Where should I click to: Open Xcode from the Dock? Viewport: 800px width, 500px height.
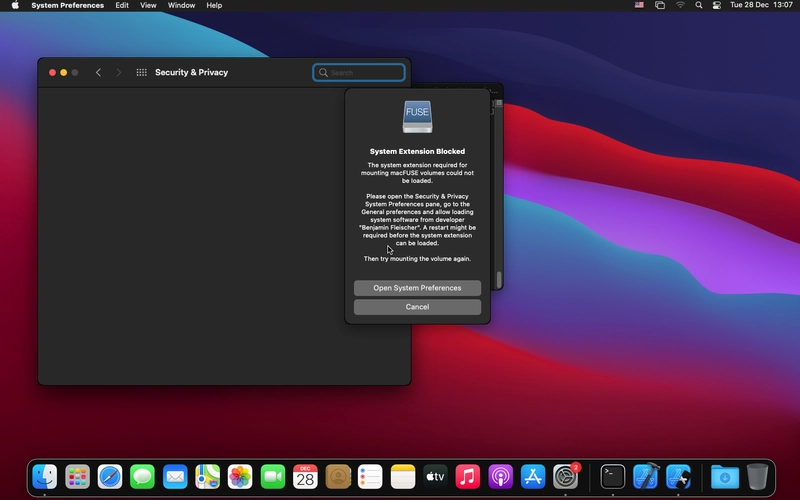(645, 477)
